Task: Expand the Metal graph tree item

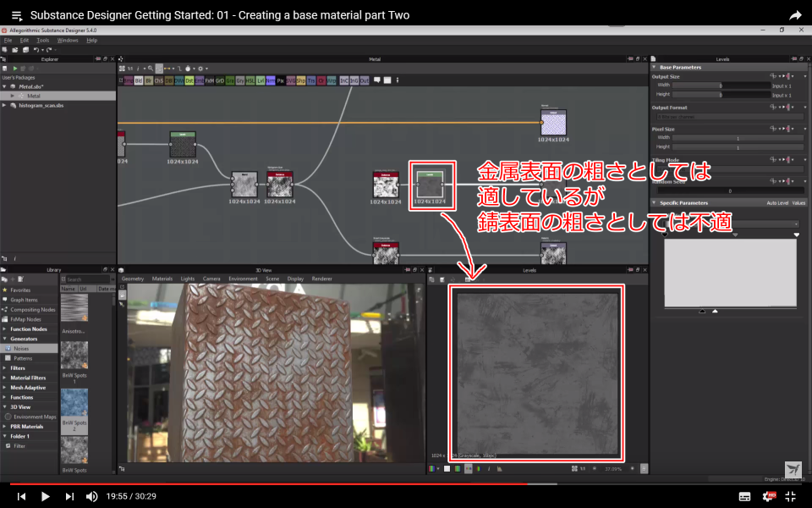Action: click(13, 96)
